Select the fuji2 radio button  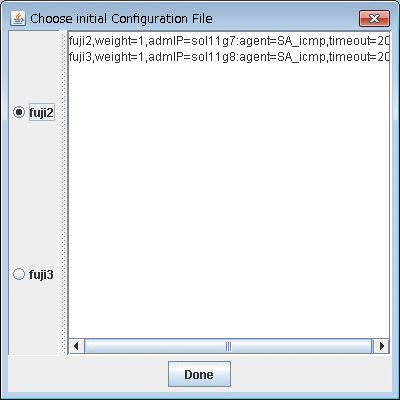tap(19, 112)
